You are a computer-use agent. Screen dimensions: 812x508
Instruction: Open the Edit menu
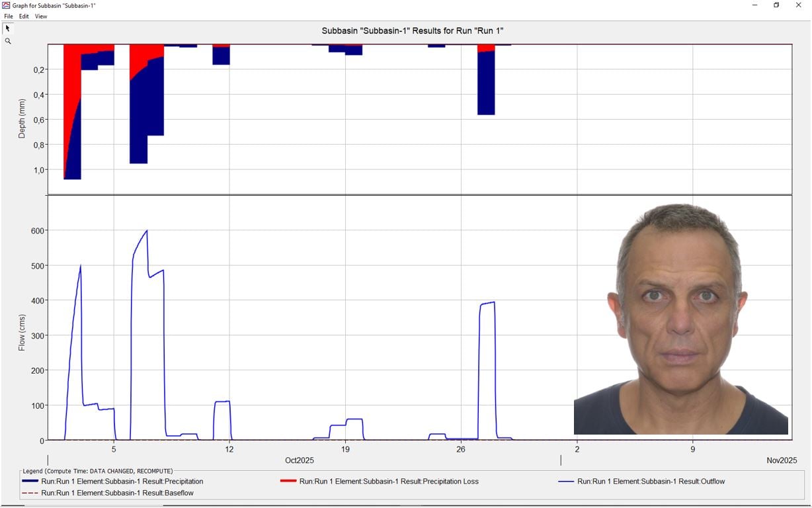(x=24, y=17)
